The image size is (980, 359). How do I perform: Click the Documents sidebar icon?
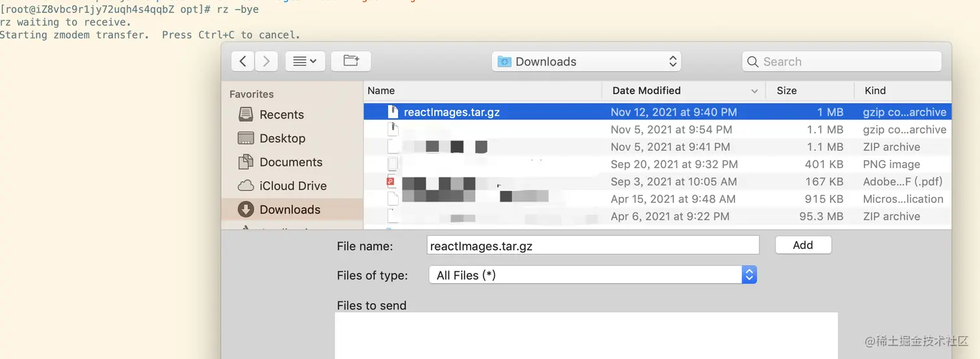pos(246,162)
